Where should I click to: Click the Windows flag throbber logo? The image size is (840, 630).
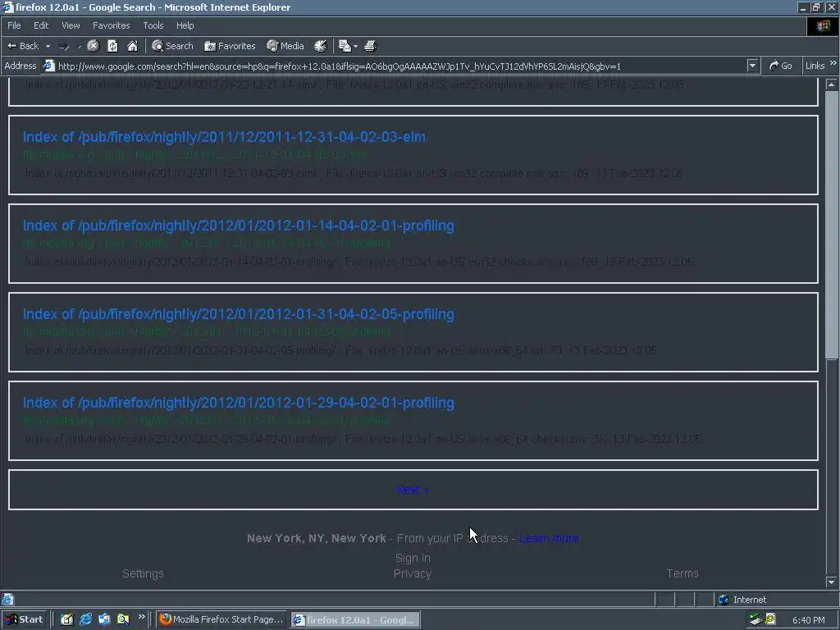823,25
